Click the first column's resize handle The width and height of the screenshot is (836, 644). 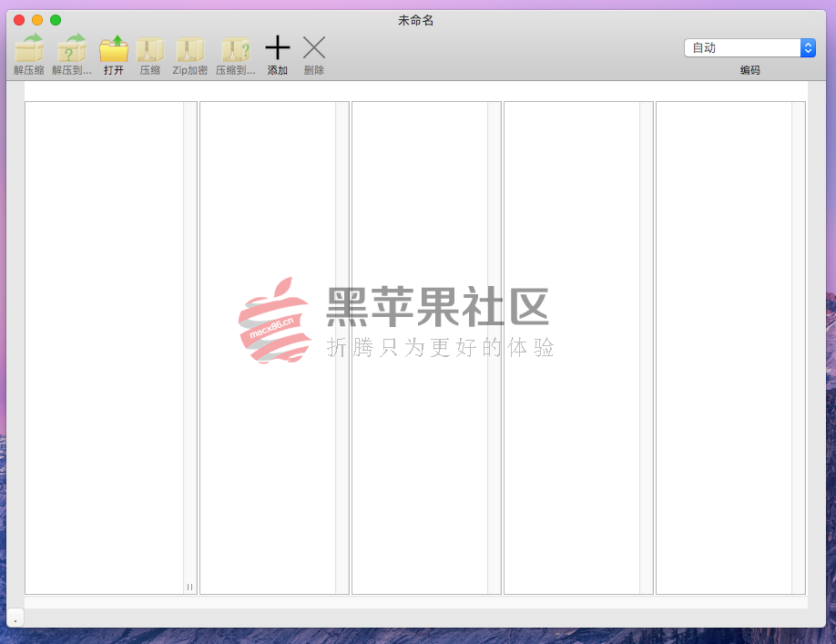(189, 587)
